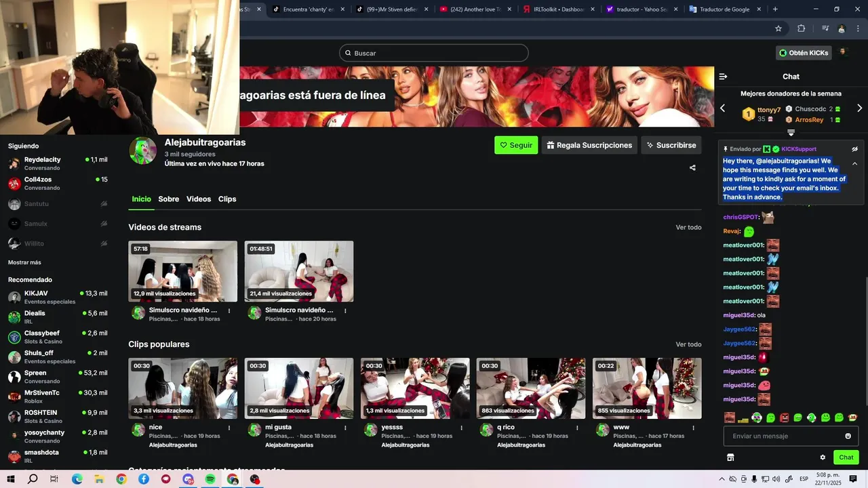Open the emoji picker in message box
The width and height of the screenshot is (868, 488).
tap(848, 436)
